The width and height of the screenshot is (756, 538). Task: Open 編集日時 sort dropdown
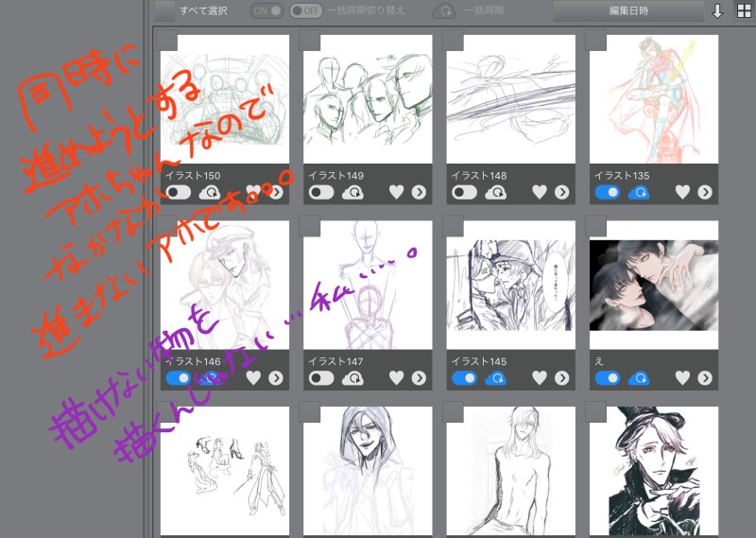point(628,10)
